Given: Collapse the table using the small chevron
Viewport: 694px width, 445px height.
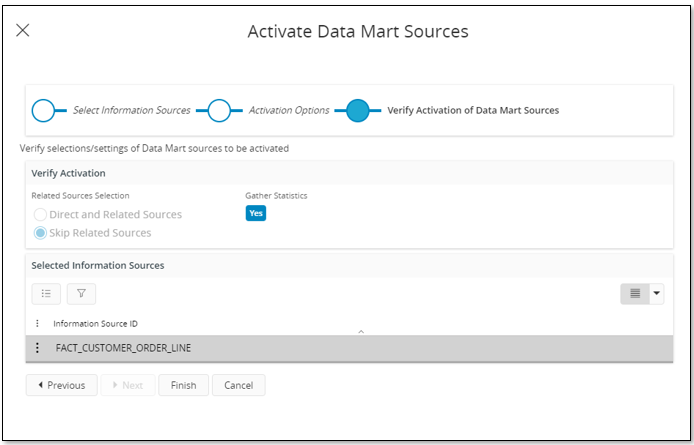Looking at the screenshot, I should click(x=361, y=330).
